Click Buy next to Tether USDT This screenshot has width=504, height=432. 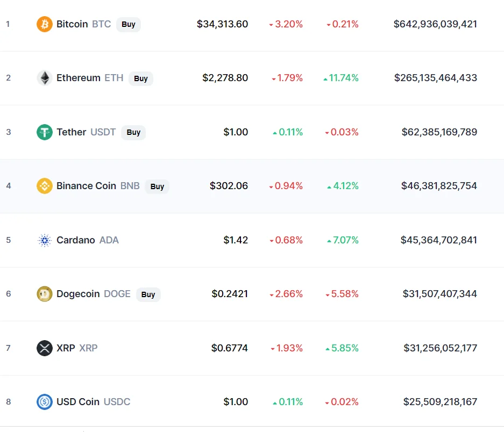pos(133,132)
